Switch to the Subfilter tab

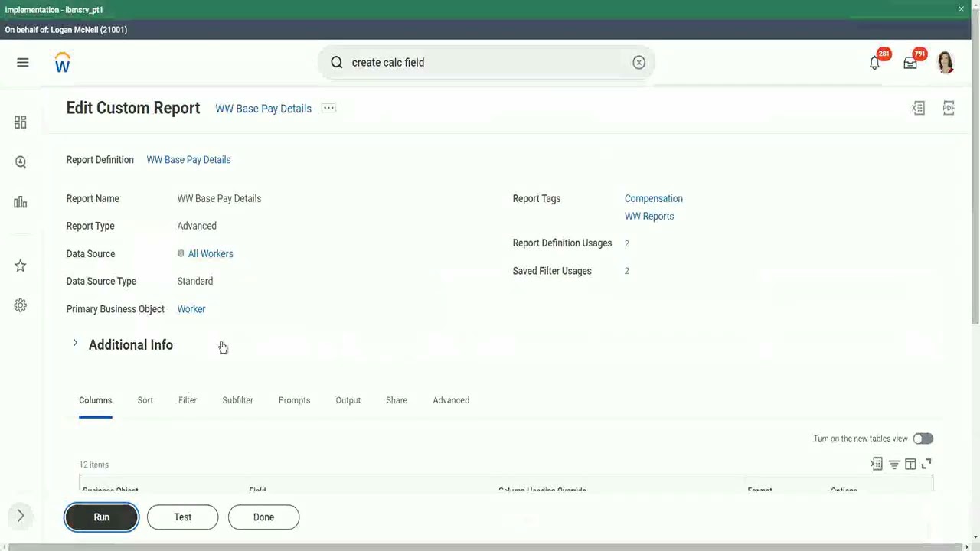(x=238, y=400)
